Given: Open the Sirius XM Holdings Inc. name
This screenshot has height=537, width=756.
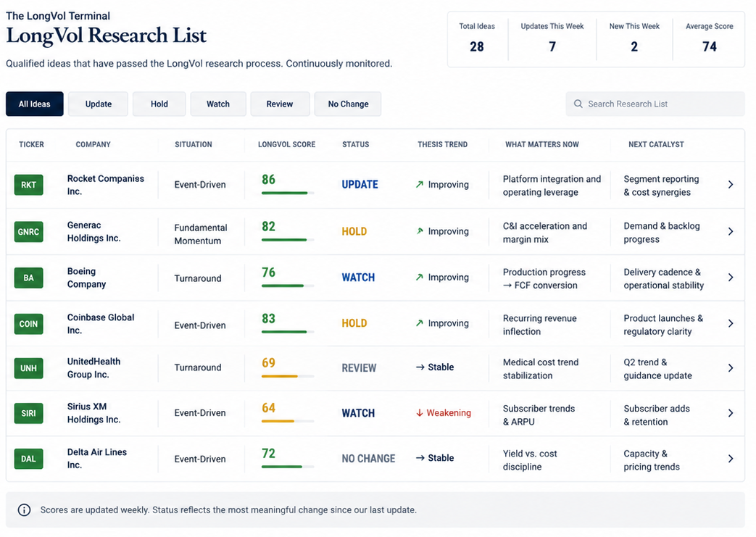Looking at the screenshot, I should (x=94, y=412).
